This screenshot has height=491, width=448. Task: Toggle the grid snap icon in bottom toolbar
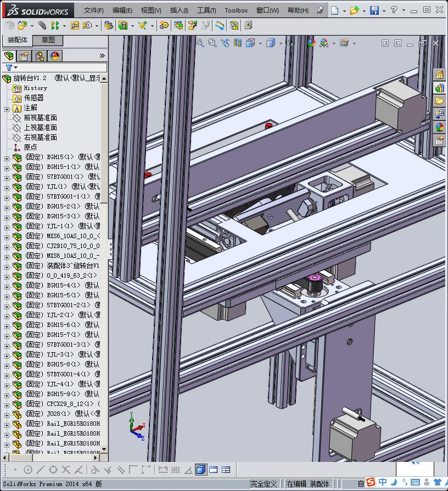tap(176, 470)
